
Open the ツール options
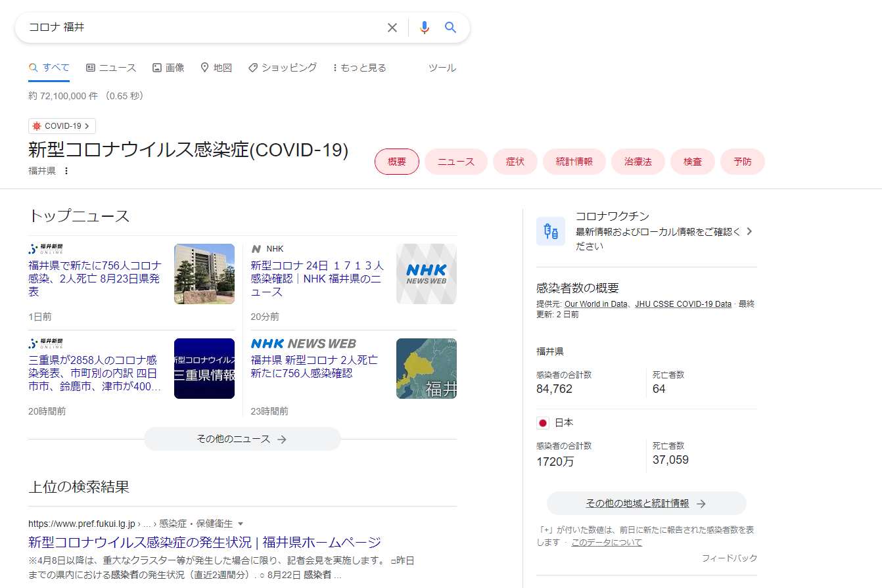pyautogui.click(x=442, y=68)
